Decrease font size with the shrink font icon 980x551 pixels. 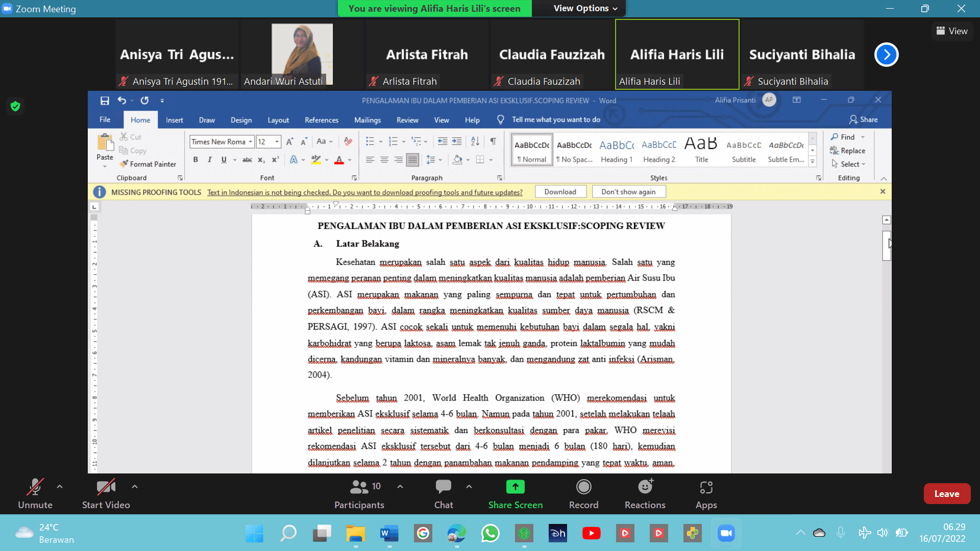[x=304, y=142]
